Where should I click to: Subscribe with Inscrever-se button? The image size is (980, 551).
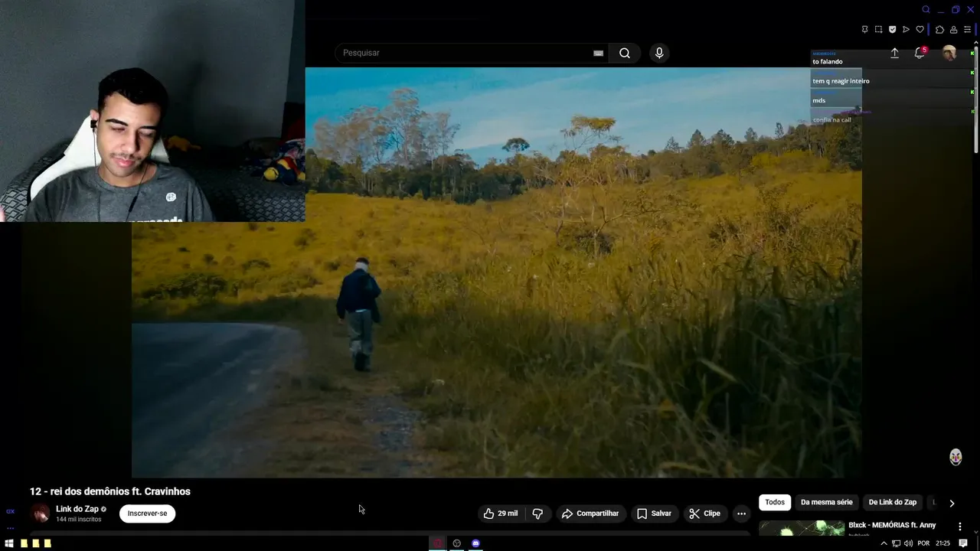click(x=147, y=514)
